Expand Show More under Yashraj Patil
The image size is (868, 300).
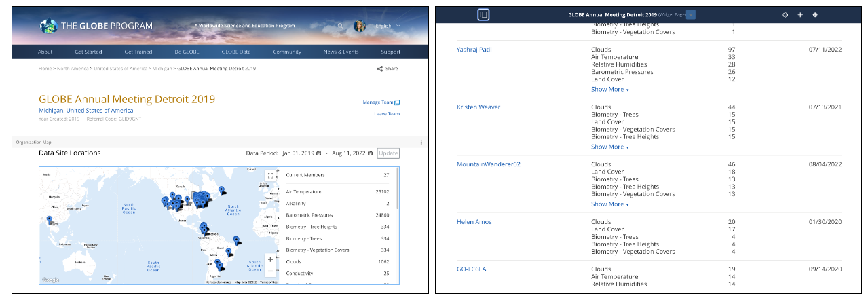coord(609,89)
